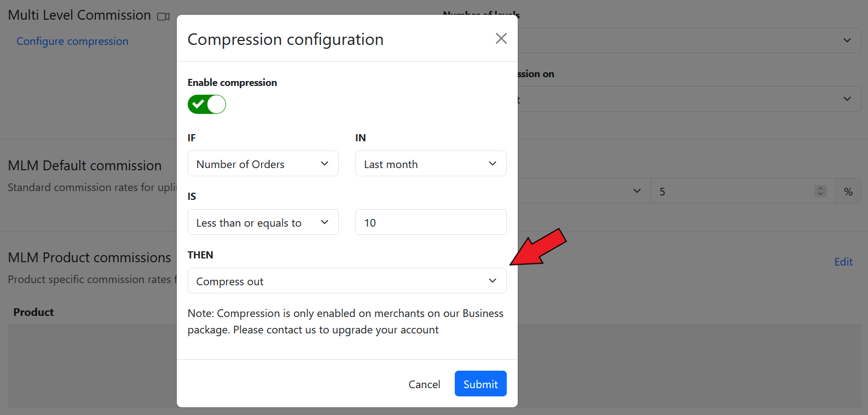Submit the compression configuration
The height and width of the screenshot is (415, 868).
480,384
